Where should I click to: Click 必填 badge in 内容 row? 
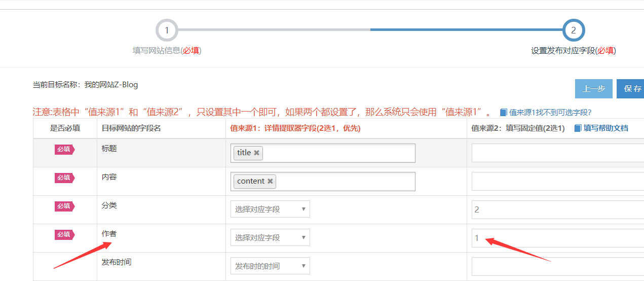tap(65, 178)
